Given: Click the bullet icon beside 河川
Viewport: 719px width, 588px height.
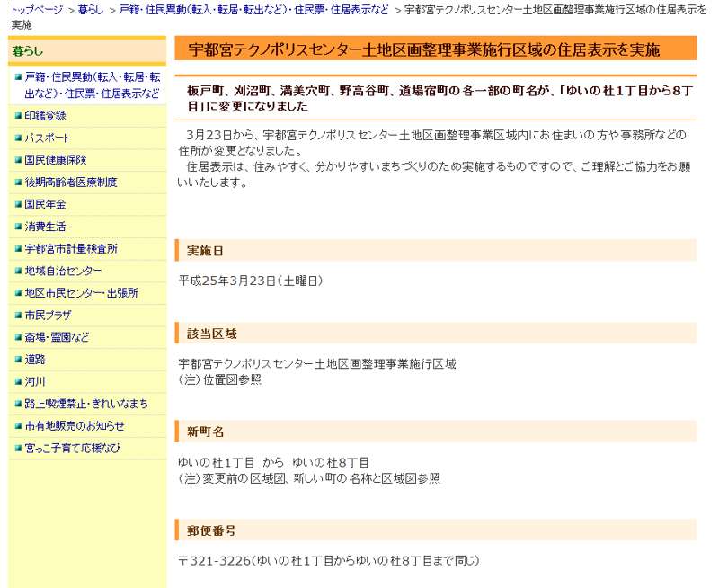Looking at the screenshot, I should (18, 381).
